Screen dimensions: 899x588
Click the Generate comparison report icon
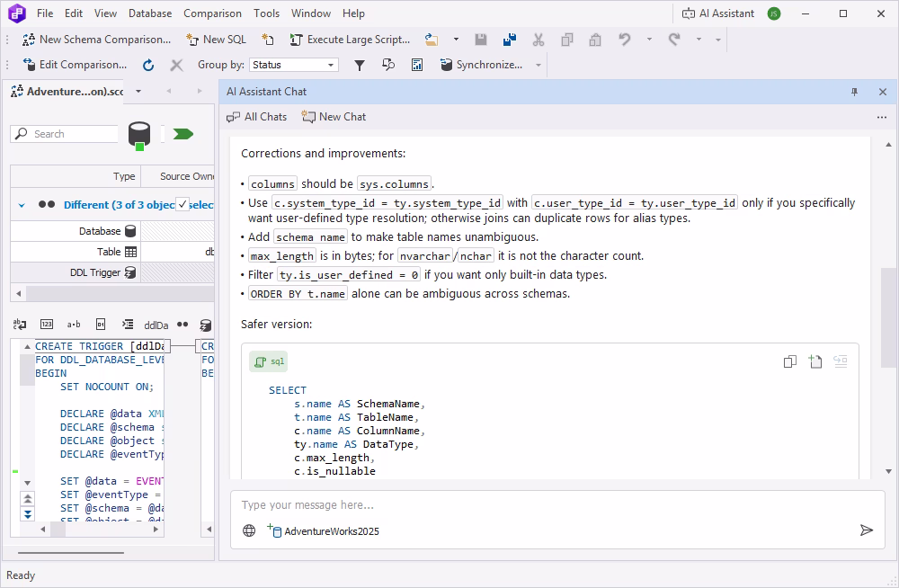point(417,65)
